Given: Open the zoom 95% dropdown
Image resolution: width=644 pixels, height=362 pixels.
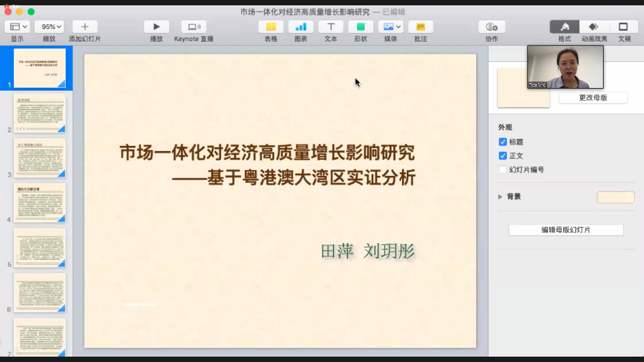Looking at the screenshot, I should coord(49,27).
